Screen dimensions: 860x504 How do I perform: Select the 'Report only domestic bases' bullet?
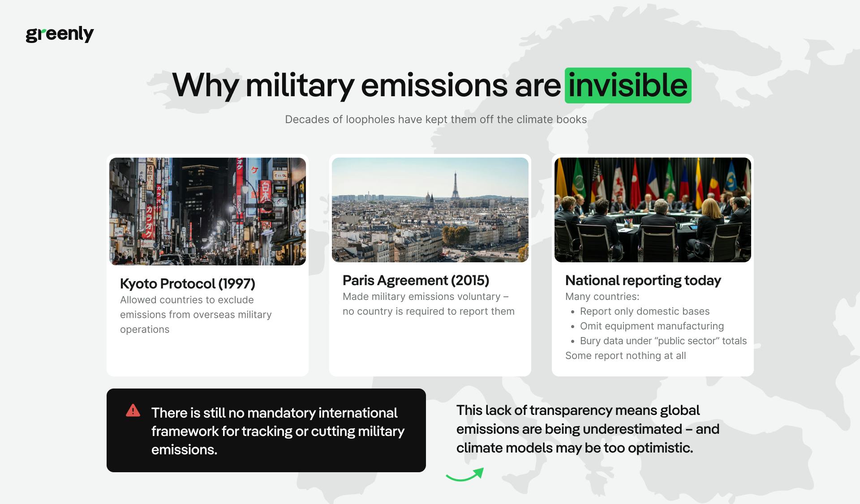645,311
